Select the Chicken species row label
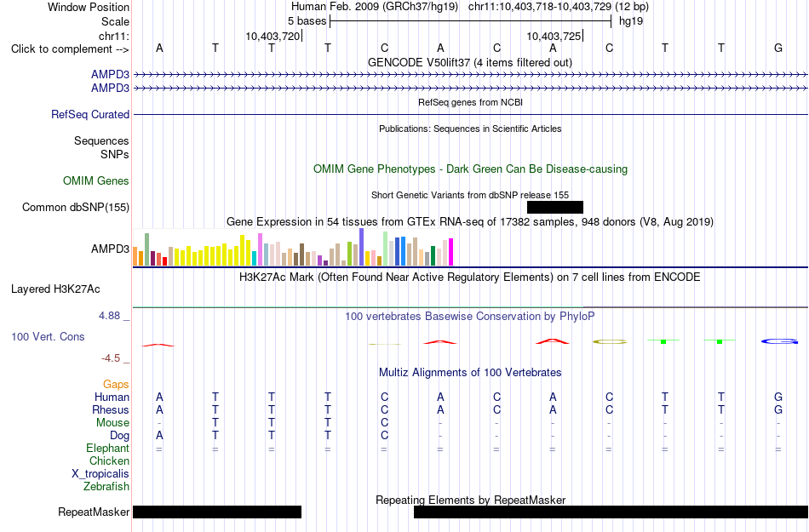This screenshot has height=532, width=809. click(x=109, y=460)
